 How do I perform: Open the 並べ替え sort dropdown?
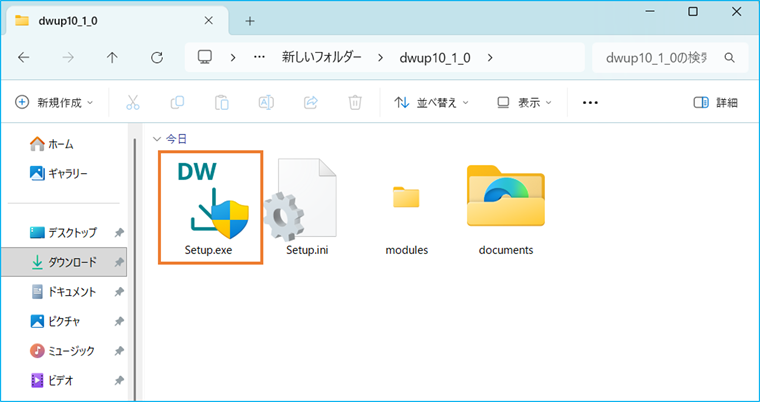[431, 102]
